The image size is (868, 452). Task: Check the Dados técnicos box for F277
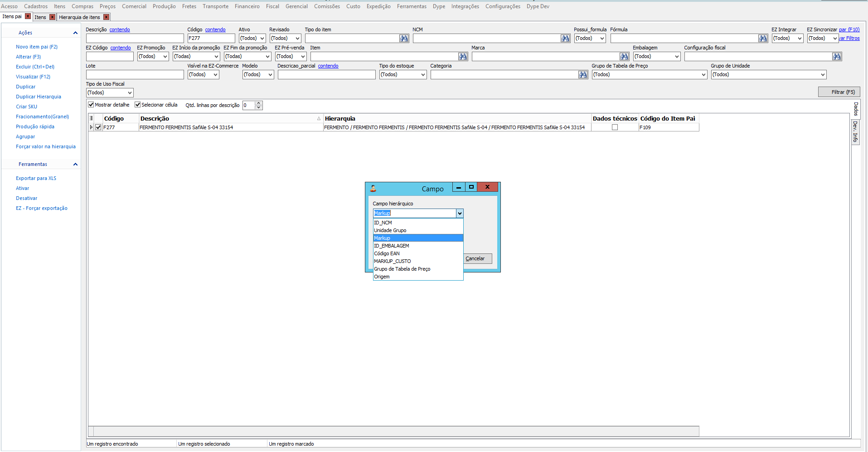[615, 127]
